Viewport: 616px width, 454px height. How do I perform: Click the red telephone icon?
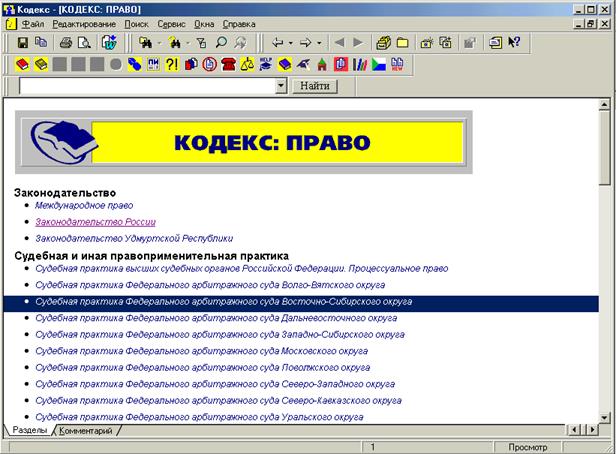228,64
